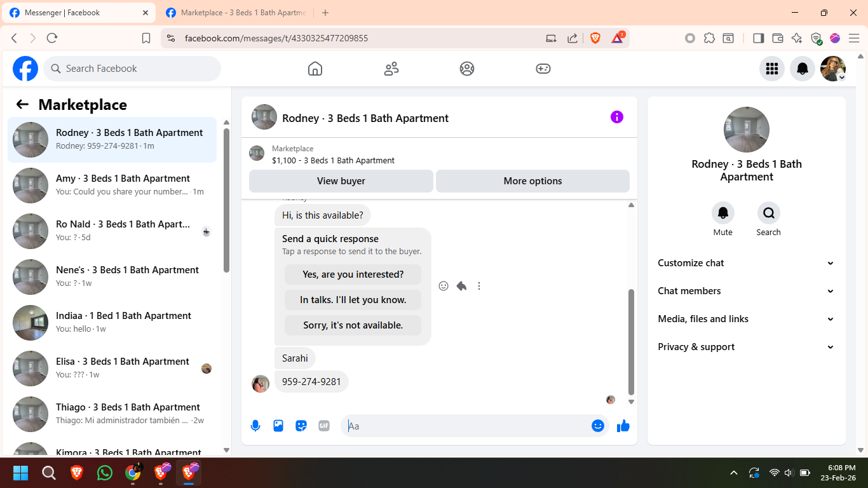This screenshot has height=488, width=868.
Task: Click the back arrow beside Marketplace
Action: click(22, 105)
